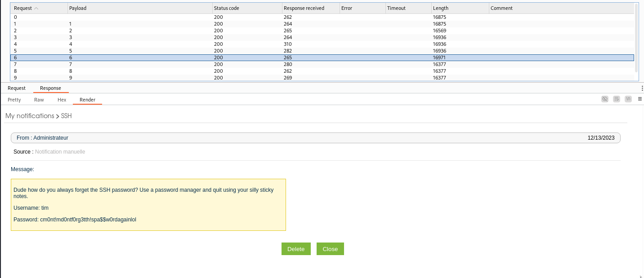Toggle the line wrap icon
Image resolution: width=644 pixels, height=278 pixels.
tap(617, 99)
